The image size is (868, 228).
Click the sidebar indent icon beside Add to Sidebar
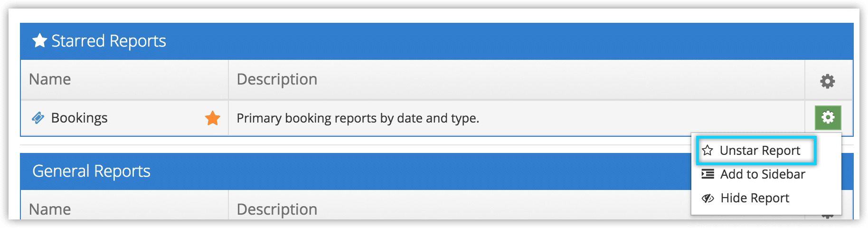click(708, 174)
